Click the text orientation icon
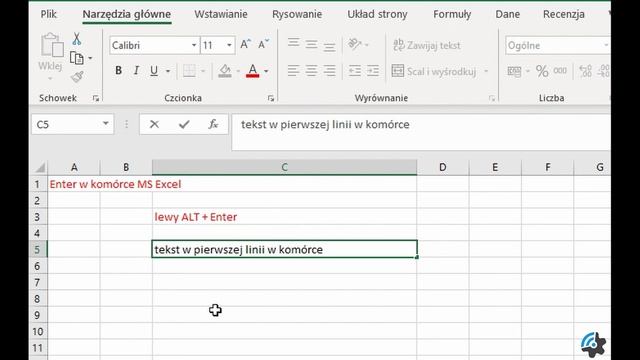 pyautogui.click(x=355, y=44)
